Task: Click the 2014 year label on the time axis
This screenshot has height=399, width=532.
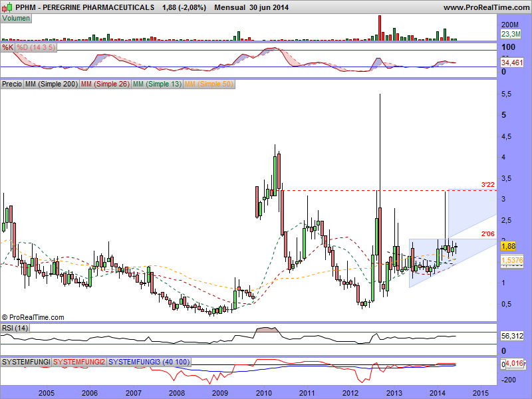Action: tap(438, 393)
